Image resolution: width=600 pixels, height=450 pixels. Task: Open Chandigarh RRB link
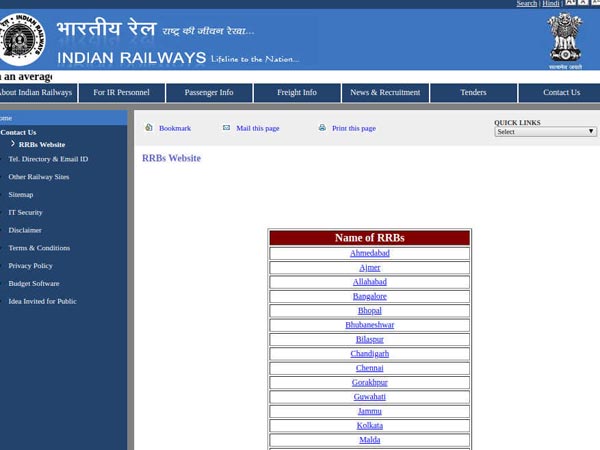point(370,354)
